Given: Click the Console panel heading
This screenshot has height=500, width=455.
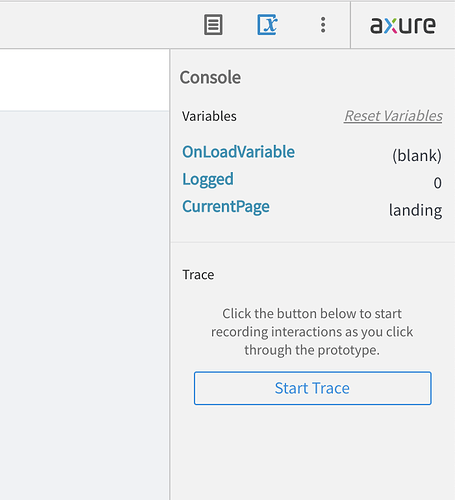Looking at the screenshot, I should [x=210, y=77].
